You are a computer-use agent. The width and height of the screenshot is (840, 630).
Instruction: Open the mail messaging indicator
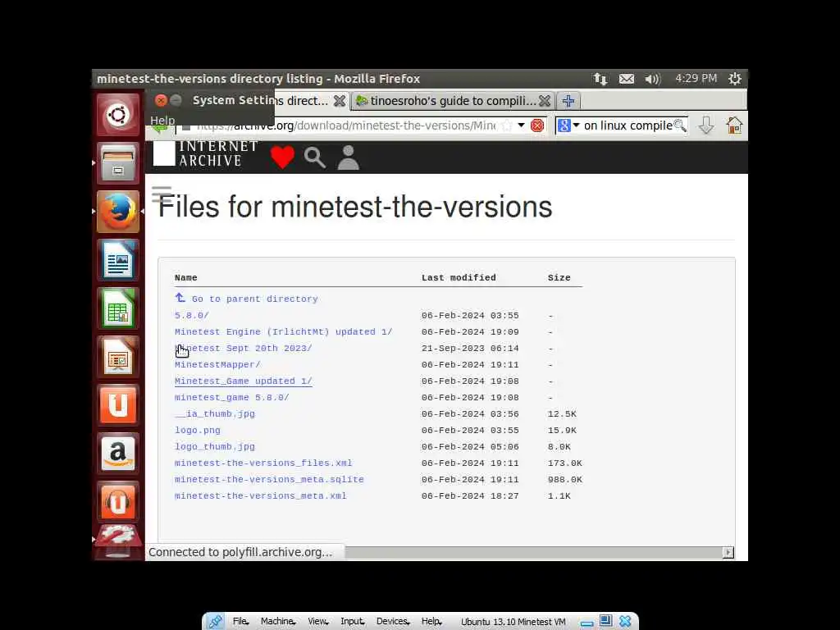tap(626, 79)
